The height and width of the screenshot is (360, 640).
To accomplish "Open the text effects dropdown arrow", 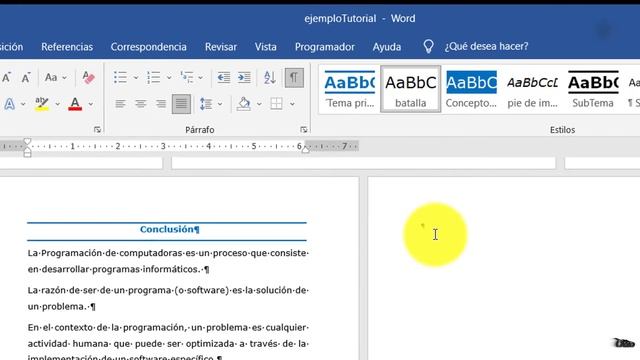I will pyautogui.click(x=23, y=104).
